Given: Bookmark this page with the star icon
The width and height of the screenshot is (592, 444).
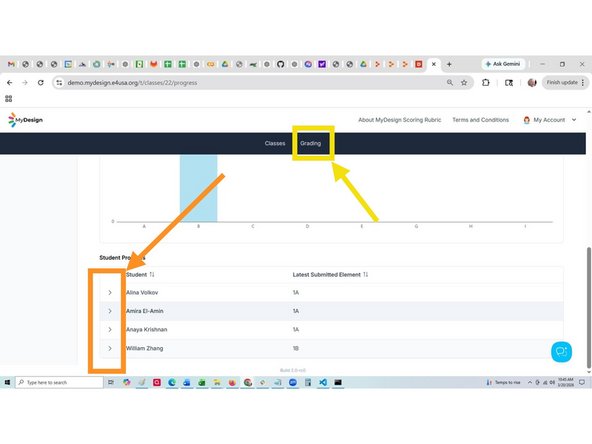Looking at the screenshot, I should coord(464,82).
